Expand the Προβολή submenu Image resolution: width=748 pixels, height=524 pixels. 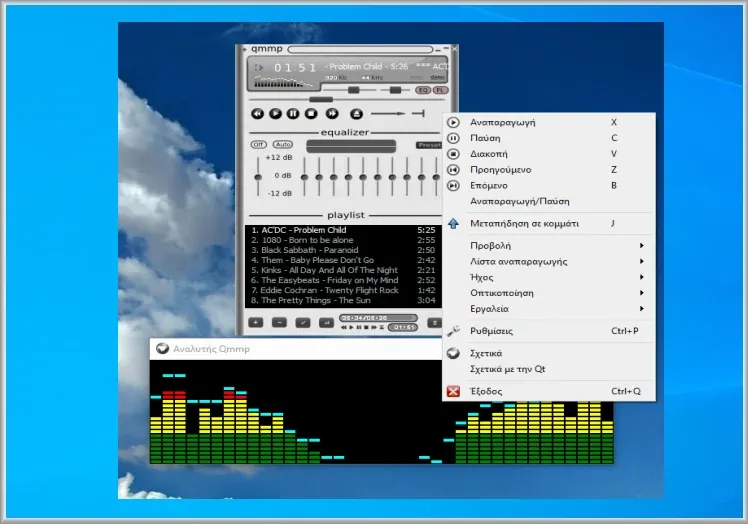pyautogui.click(x=549, y=245)
